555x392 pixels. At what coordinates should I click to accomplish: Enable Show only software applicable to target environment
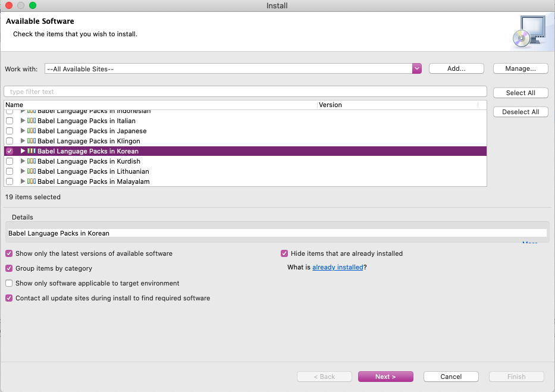click(9, 283)
